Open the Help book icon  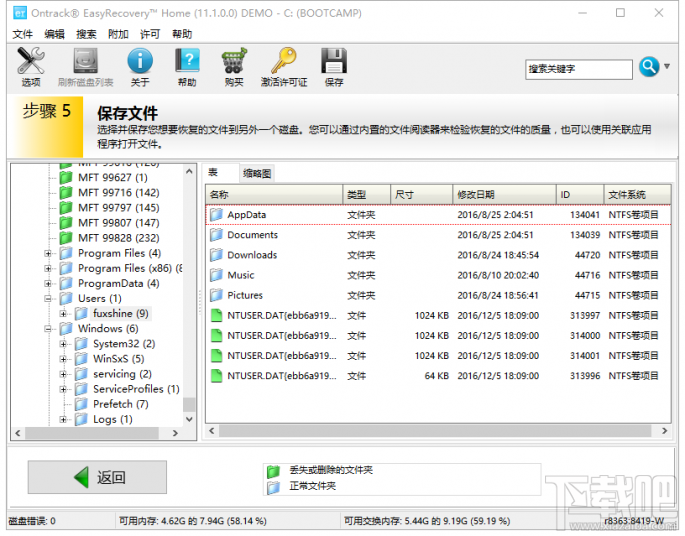tap(187, 61)
